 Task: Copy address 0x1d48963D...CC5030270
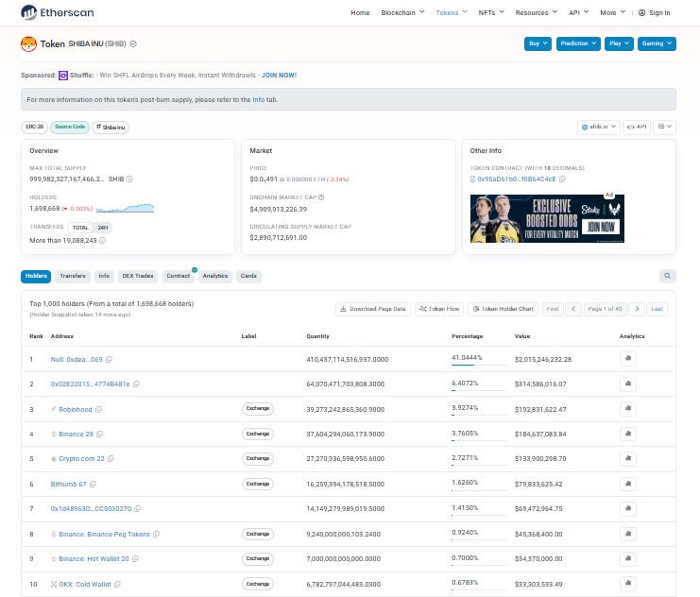(x=138, y=508)
